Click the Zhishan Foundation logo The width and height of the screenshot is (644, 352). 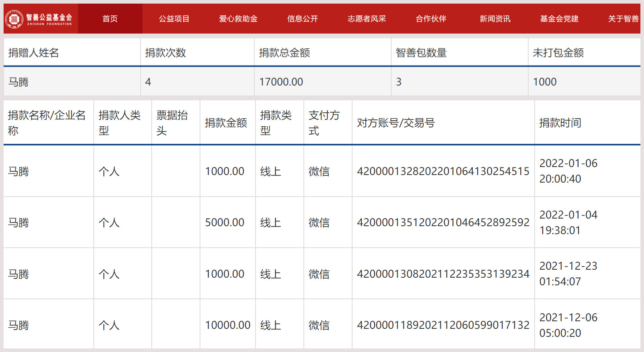[39, 19]
